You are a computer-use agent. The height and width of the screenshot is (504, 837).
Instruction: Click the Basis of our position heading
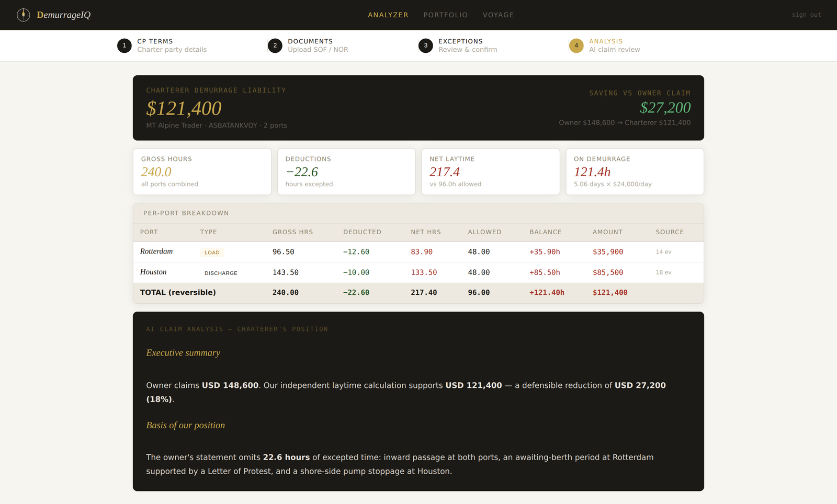[x=186, y=425]
